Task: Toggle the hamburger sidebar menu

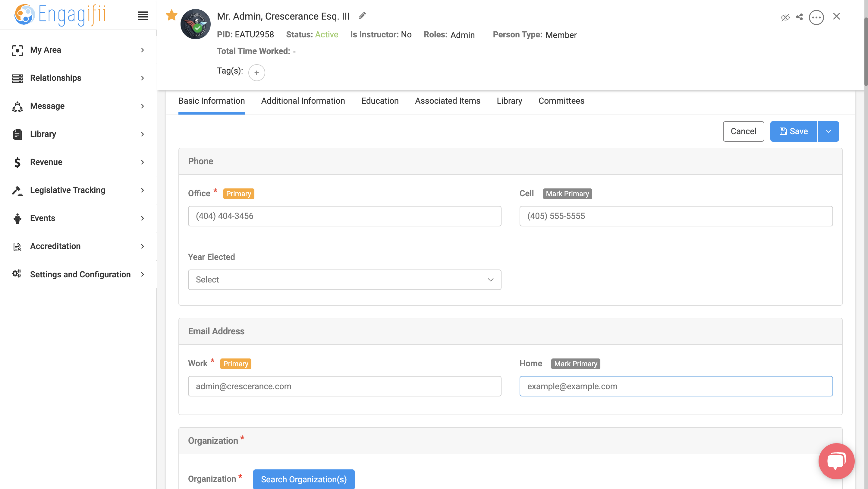Action: 143,16
